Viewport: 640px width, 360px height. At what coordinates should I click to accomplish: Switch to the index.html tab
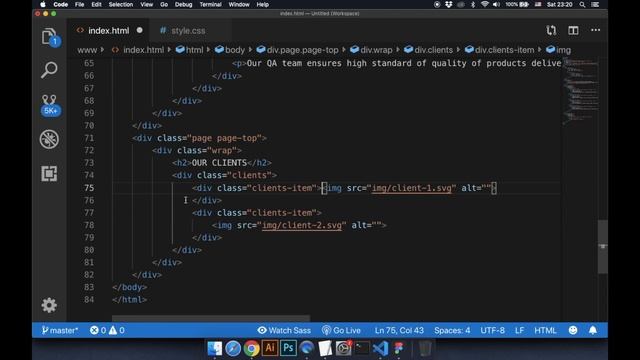108,31
